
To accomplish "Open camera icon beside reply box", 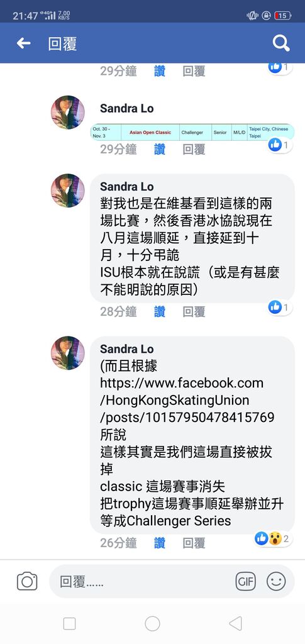I will [27, 581].
